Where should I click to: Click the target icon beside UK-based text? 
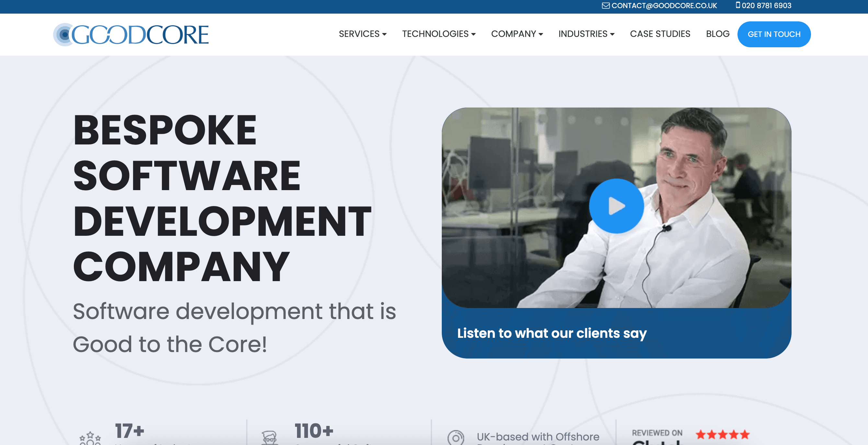[x=456, y=438]
